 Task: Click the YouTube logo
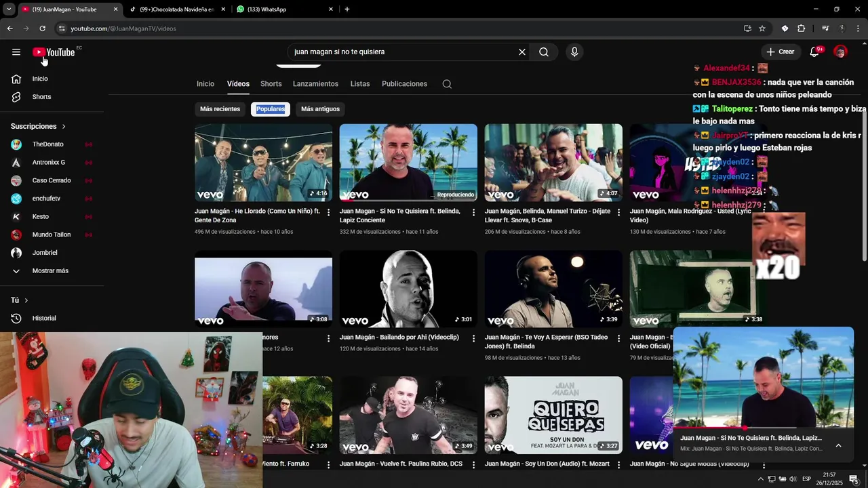pyautogui.click(x=54, y=52)
